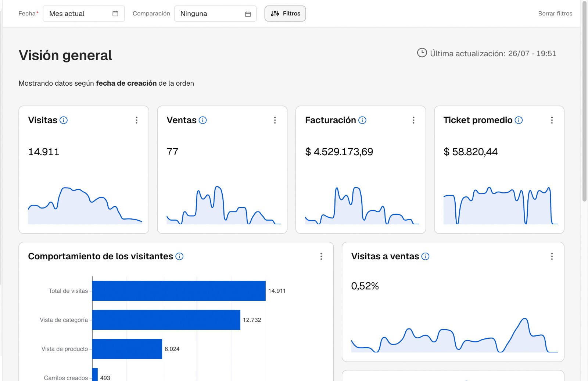Open info tooltip next to Facturación
This screenshot has height=381, width=588.
click(x=362, y=120)
